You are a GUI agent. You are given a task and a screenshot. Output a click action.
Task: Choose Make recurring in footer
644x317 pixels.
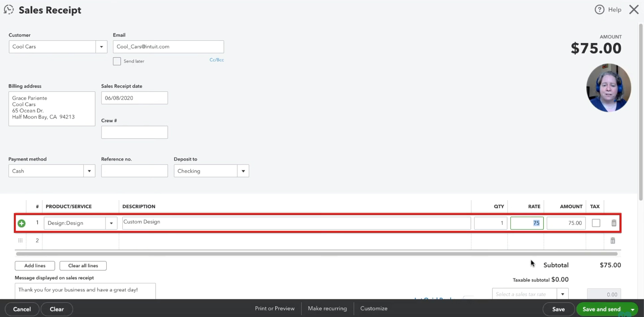point(327,308)
